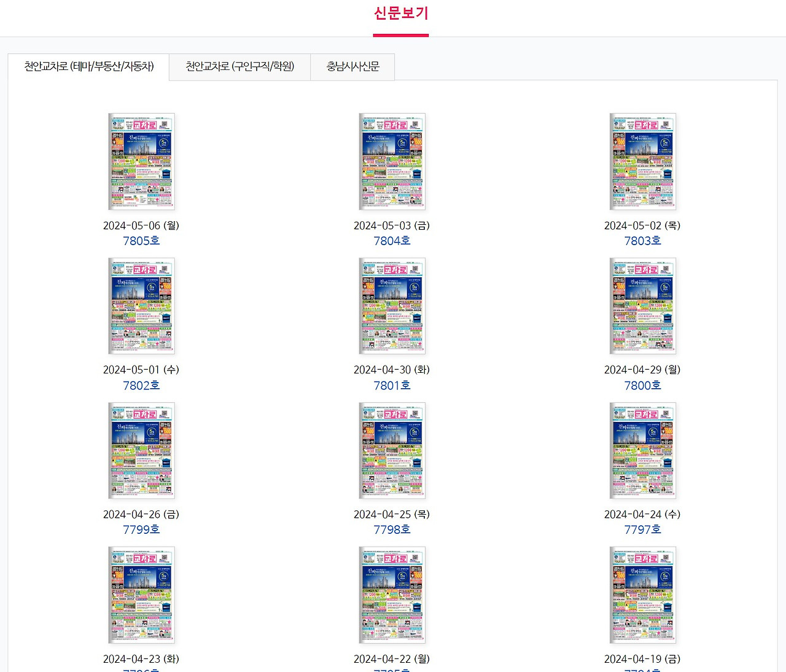786x672 pixels.
Task: Switch to 천안교차로 (구인구직/학원) tab
Action: click(240, 66)
